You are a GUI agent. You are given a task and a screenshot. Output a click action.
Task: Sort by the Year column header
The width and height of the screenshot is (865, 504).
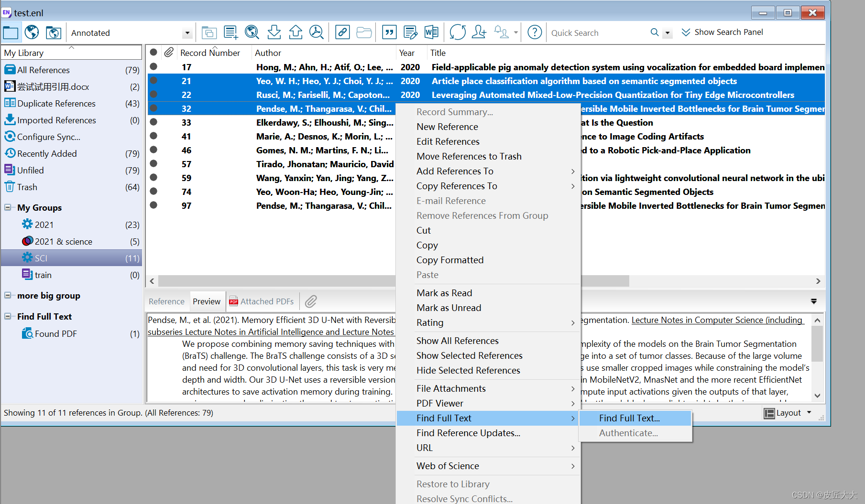pos(407,53)
